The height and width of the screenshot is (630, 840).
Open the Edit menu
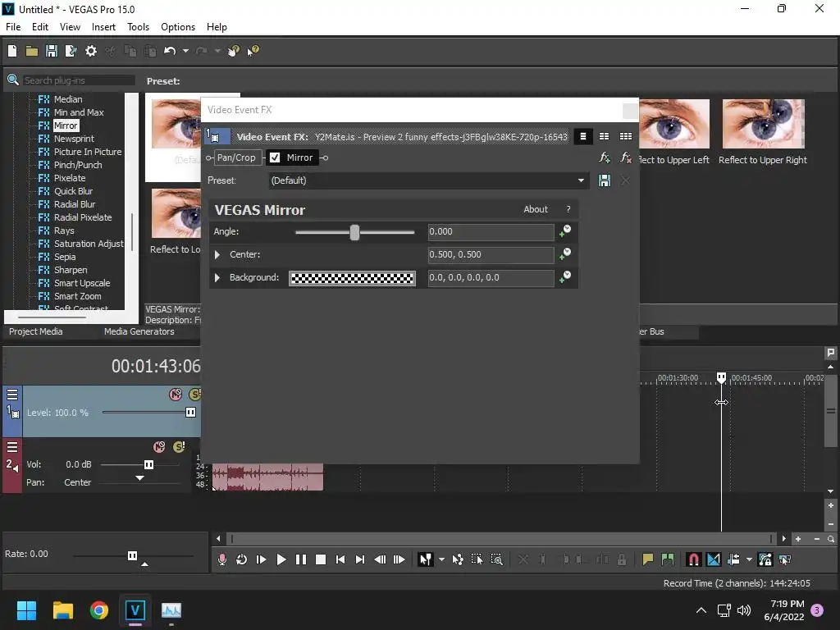pos(40,27)
